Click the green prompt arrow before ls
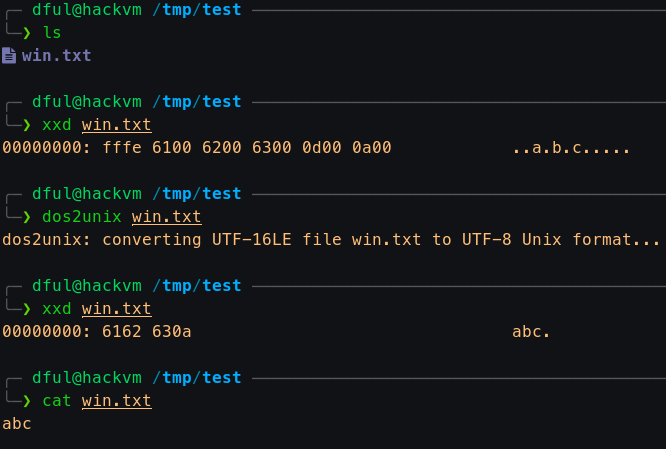The height and width of the screenshot is (449, 666). tap(27, 33)
